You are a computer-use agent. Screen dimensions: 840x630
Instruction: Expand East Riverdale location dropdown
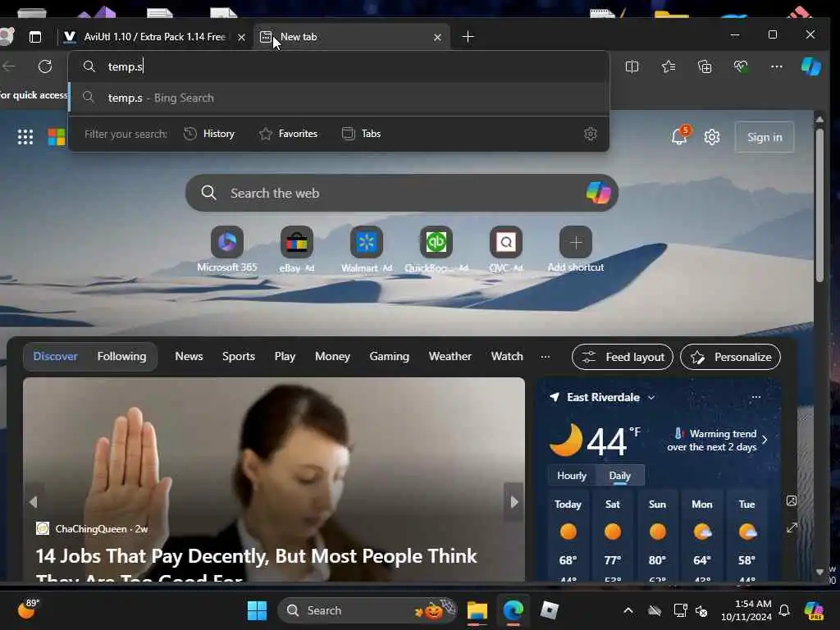[651, 398]
